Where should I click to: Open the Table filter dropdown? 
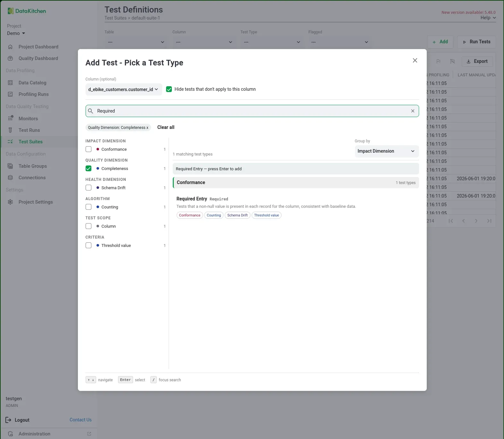point(136,42)
